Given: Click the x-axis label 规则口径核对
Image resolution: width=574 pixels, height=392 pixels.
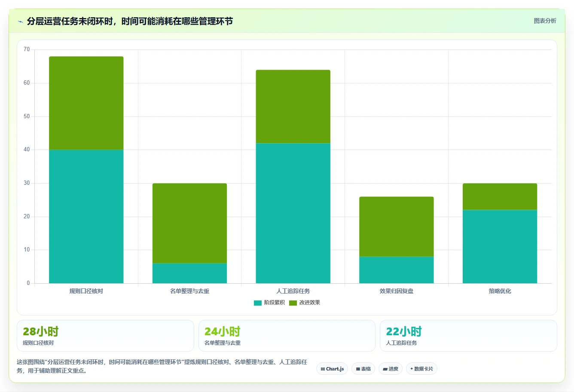Looking at the screenshot, I should click(x=86, y=291).
